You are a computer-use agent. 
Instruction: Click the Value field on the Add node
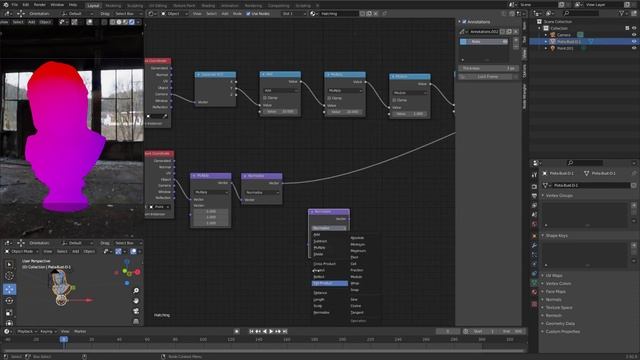[280, 111]
